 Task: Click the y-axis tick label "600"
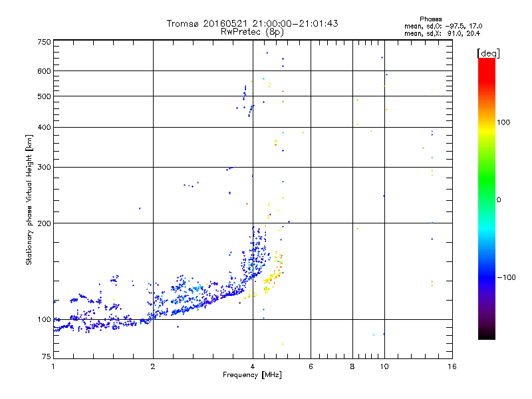click(44, 71)
